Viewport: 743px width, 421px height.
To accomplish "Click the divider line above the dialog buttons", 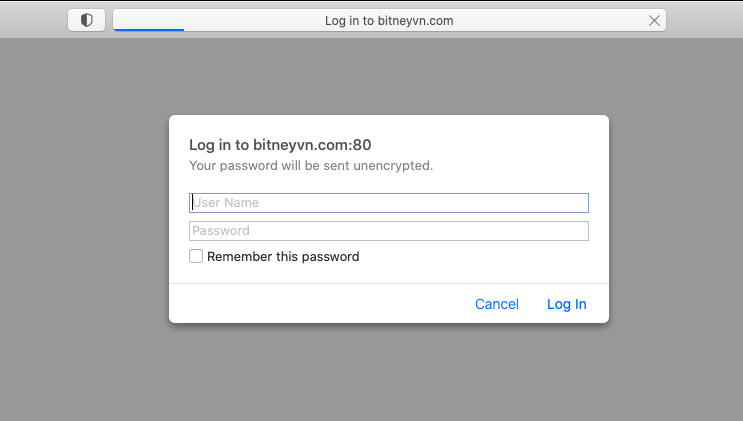I will pyautogui.click(x=389, y=283).
